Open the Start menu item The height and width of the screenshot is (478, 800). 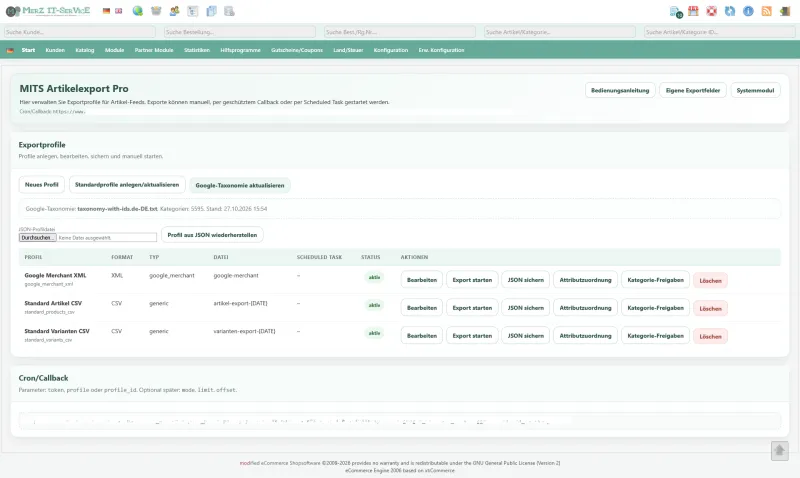[x=29, y=50]
